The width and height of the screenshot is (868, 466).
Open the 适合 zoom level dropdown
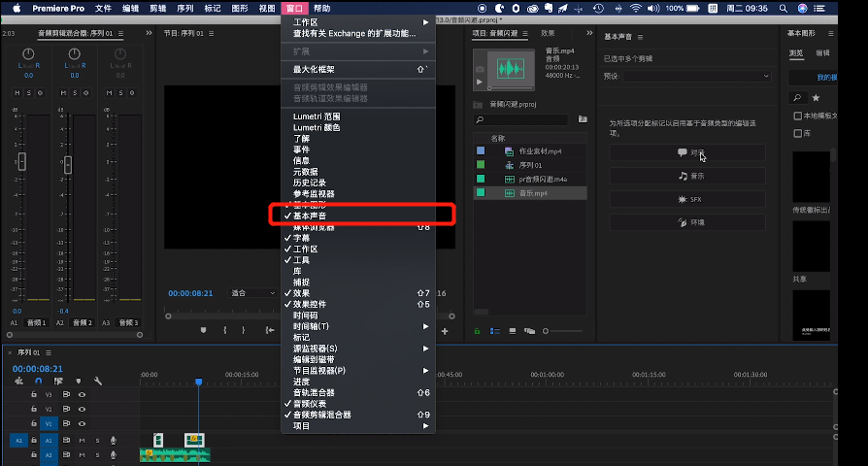[x=253, y=293]
